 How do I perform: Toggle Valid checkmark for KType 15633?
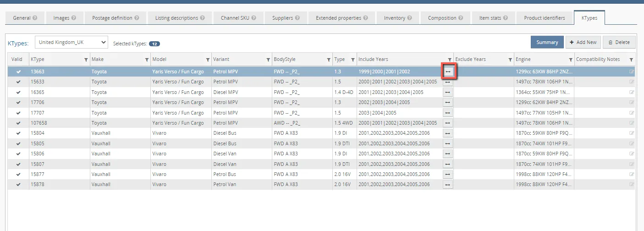point(18,82)
